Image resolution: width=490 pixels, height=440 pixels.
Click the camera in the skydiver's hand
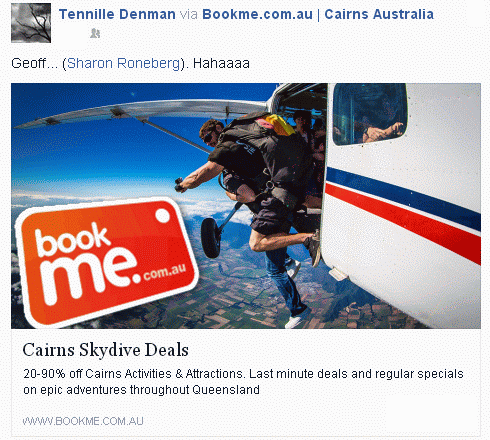pyautogui.click(x=179, y=185)
